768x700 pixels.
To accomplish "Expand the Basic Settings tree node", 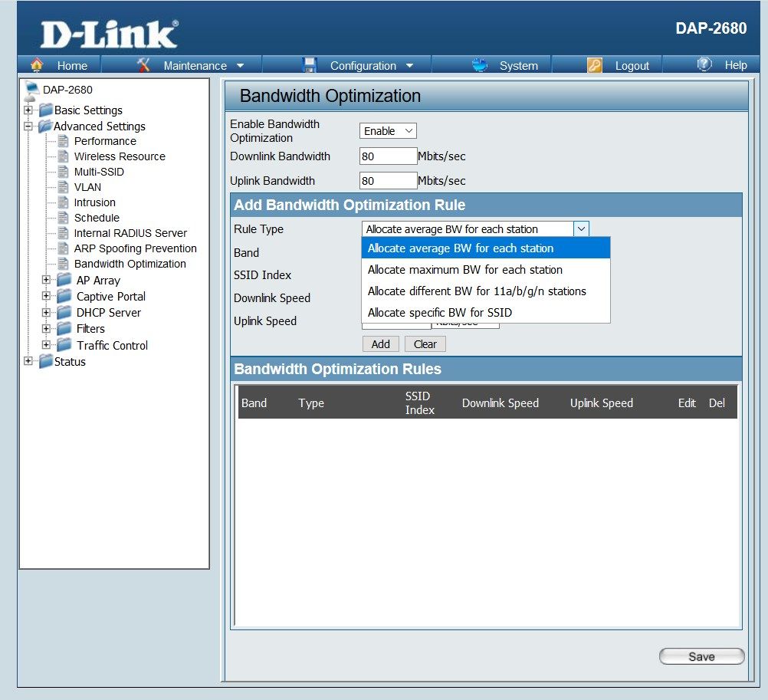I will [28, 110].
